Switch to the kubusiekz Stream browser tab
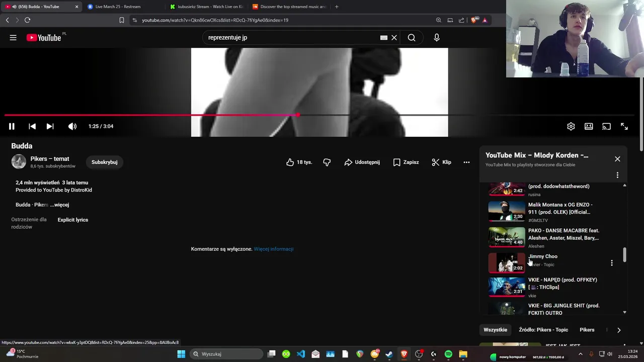Screen dimensions: 644x362 206,7
